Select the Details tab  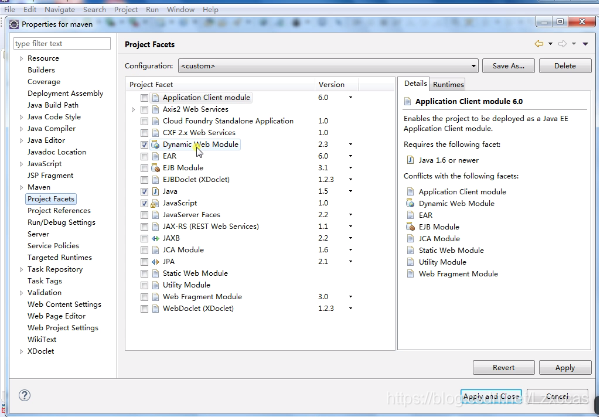point(415,83)
